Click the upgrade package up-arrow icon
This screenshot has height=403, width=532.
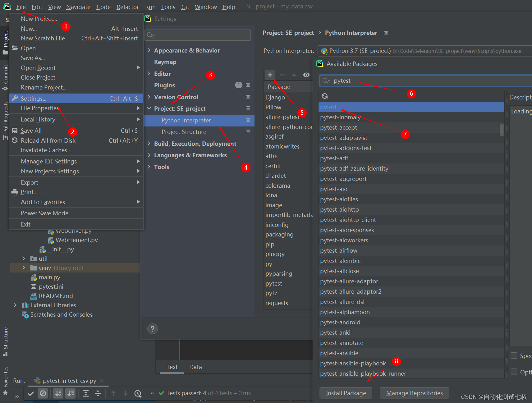click(294, 75)
